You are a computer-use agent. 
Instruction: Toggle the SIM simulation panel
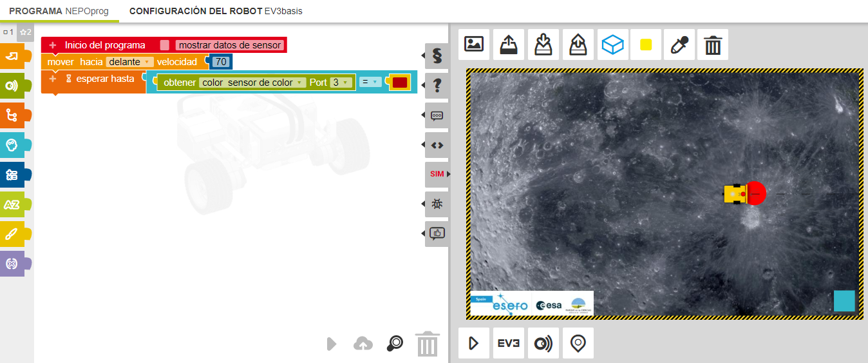437,174
